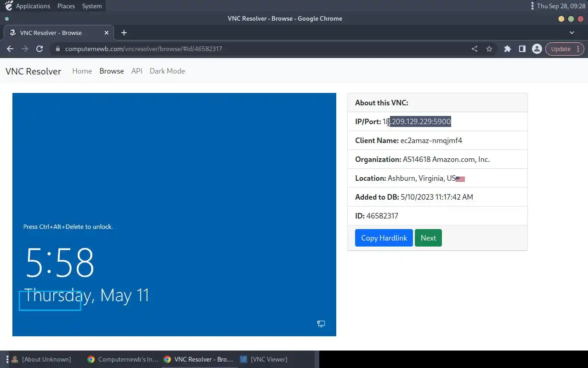Open the Places menu

[66, 6]
